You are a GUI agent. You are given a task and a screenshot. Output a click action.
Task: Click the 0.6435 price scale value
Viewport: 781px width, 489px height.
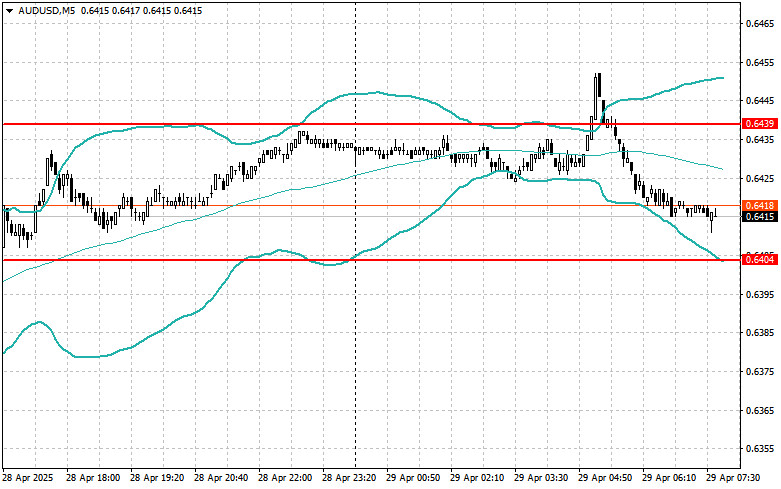[760, 139]
